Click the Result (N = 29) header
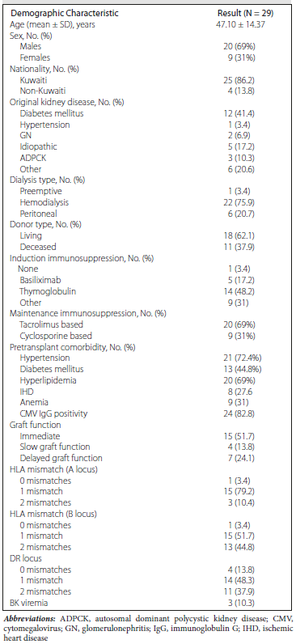Image resolution: width=296 pixels, height=644 pixels. 246,13
